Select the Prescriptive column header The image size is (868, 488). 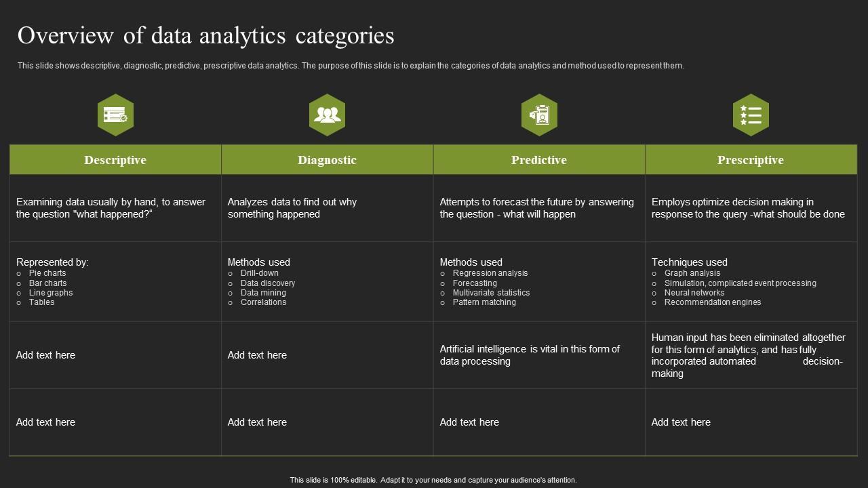tap(751, 160)
